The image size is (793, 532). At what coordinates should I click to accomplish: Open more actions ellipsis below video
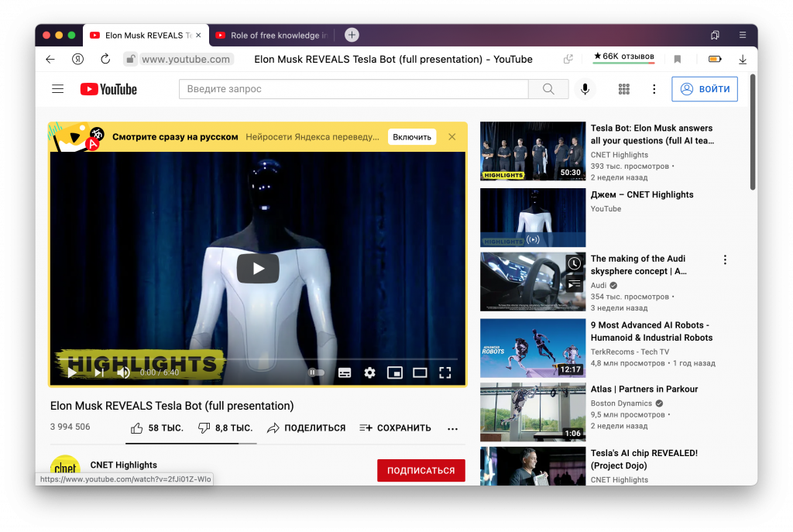point(453,428)
